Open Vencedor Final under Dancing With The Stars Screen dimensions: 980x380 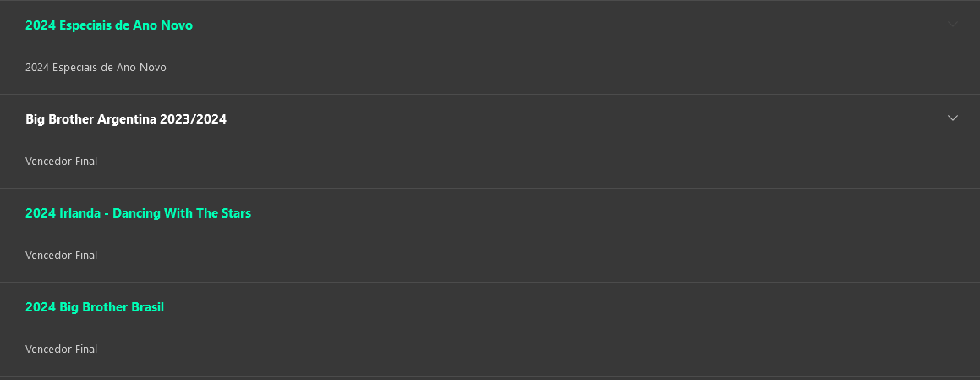[62, 256]
